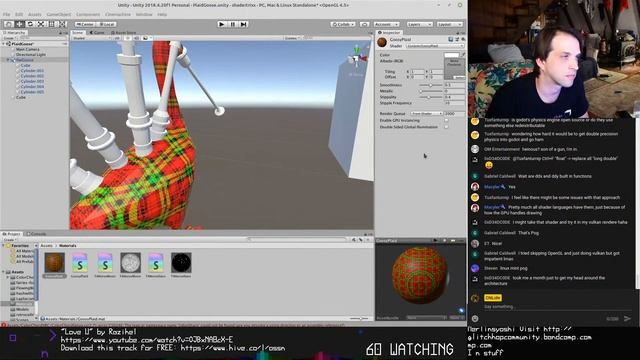This screenshot has width=640, height=360.
Task: Select the Rect transform tool
Action: (51, 24)
